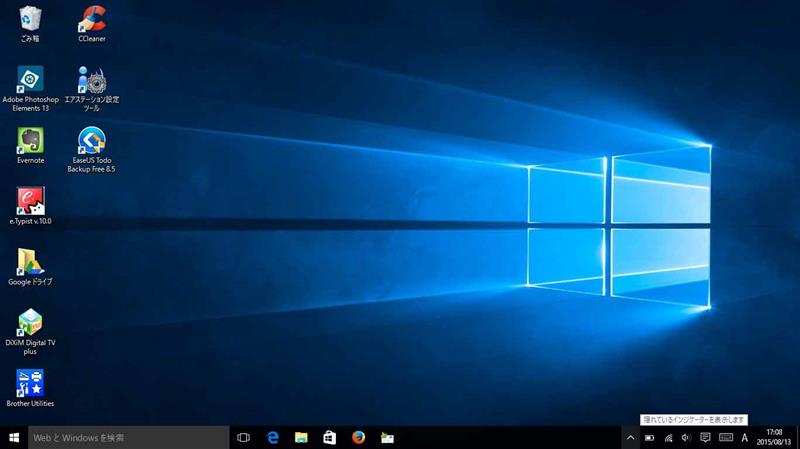Open the green app after Firefox on taskbar
The width and height of the screenshot is (800, 449).
coord(387,438)
